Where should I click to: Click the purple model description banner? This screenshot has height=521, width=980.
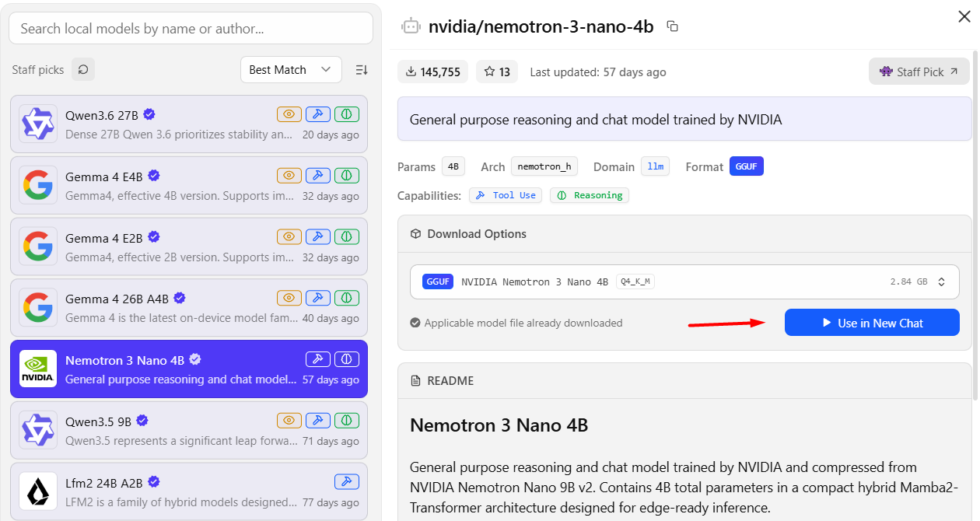tap(684, 120)
